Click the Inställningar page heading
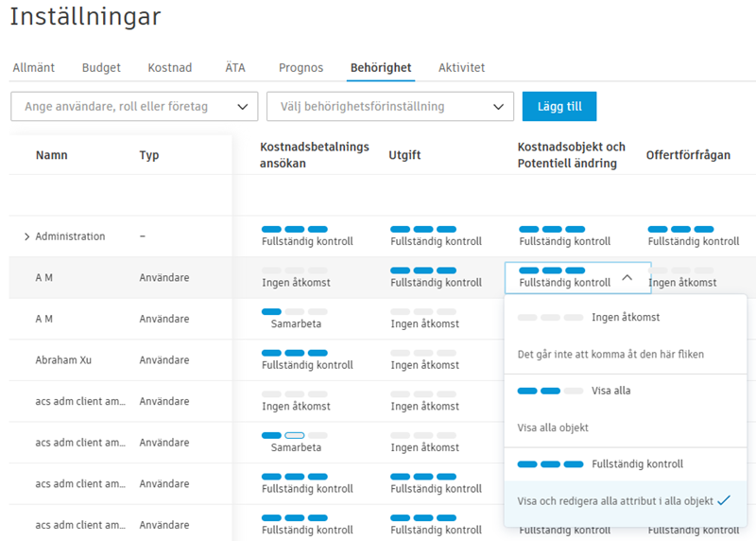This screenshot has height=541, width=756. pyautogui.click(x=85, y=16)
